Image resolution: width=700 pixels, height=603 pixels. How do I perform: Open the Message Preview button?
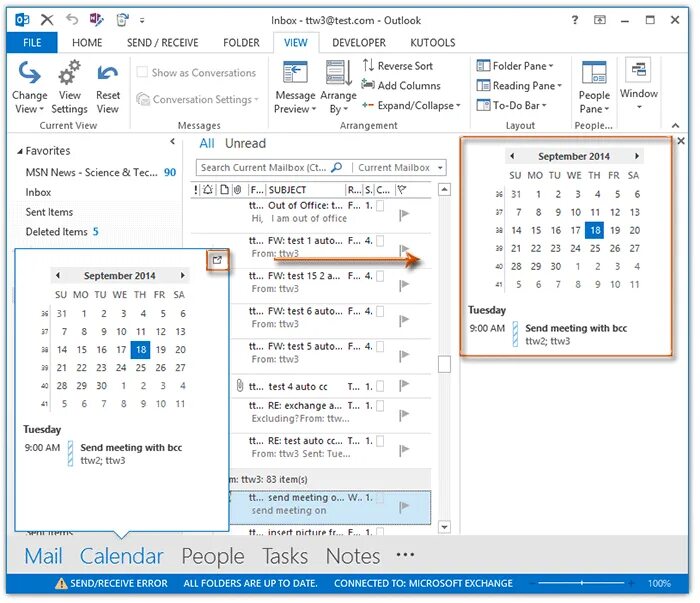295,87
